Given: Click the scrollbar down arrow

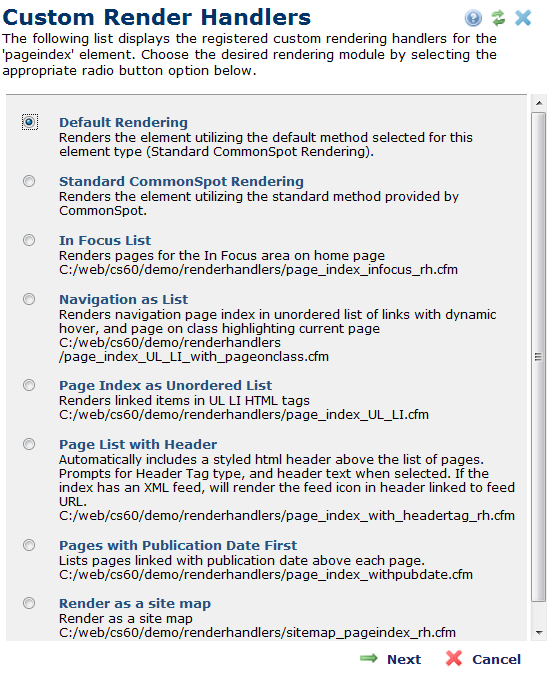Looking at the screenshot, I should point(539,632).
